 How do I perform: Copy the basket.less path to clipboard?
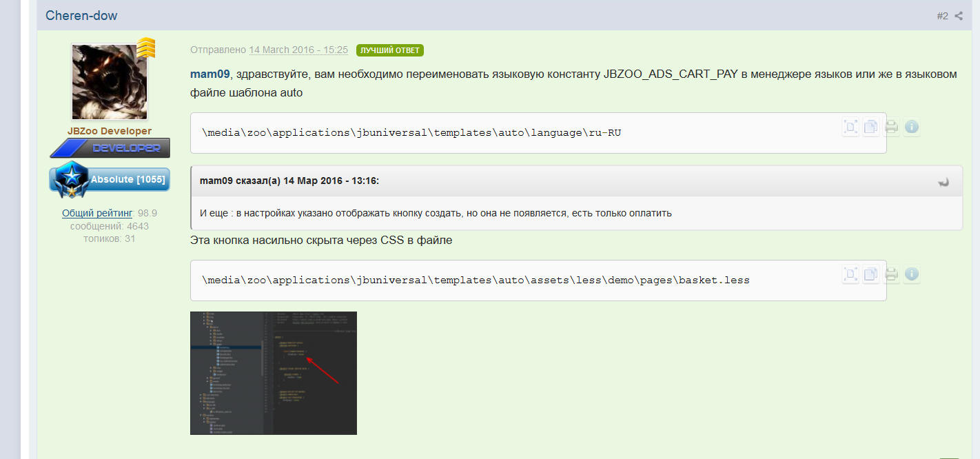(871, 274)
